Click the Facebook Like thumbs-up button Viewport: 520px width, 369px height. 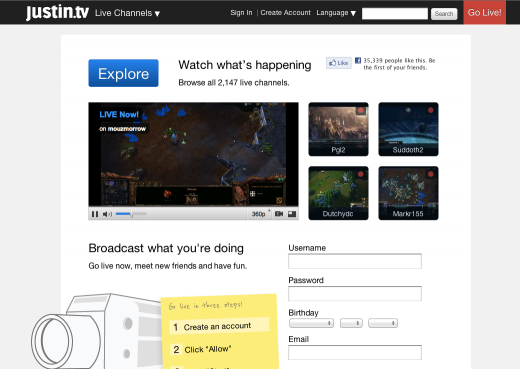click(339, 63)
